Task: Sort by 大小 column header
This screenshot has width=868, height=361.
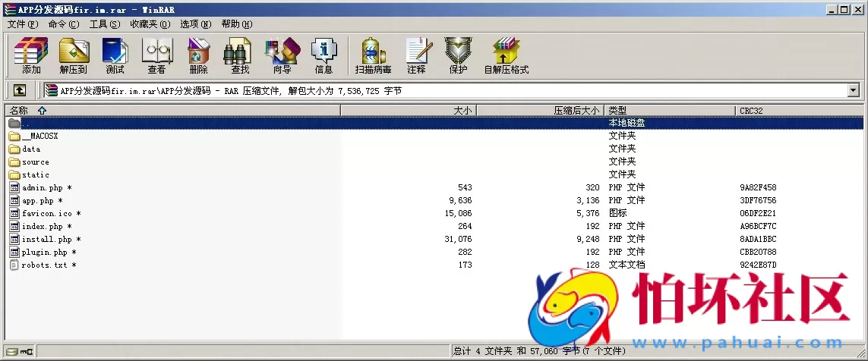Action: 408,111
